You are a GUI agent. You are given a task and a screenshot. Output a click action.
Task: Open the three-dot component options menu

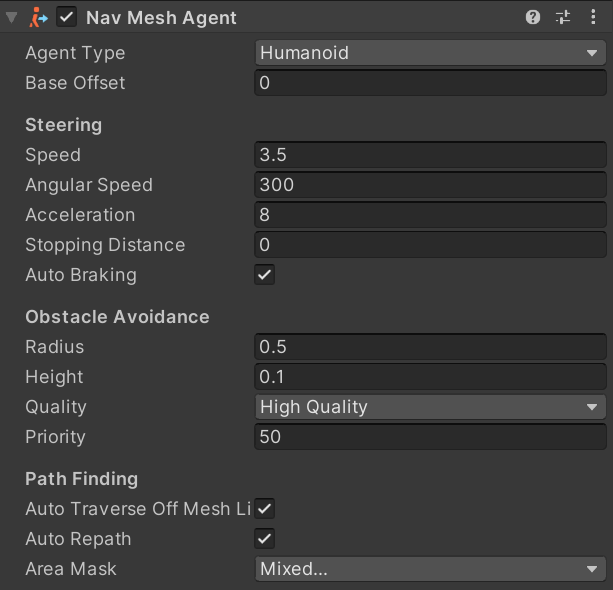click(593, 17)
